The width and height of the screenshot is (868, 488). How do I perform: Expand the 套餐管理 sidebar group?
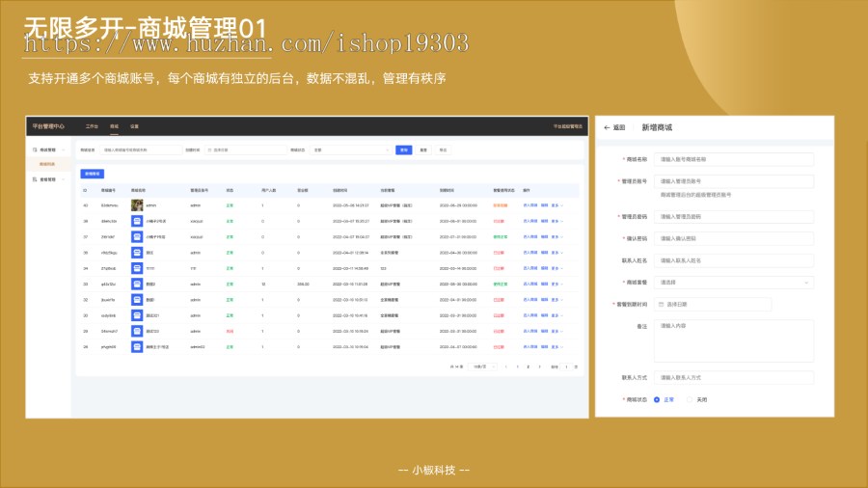point(64,179)
